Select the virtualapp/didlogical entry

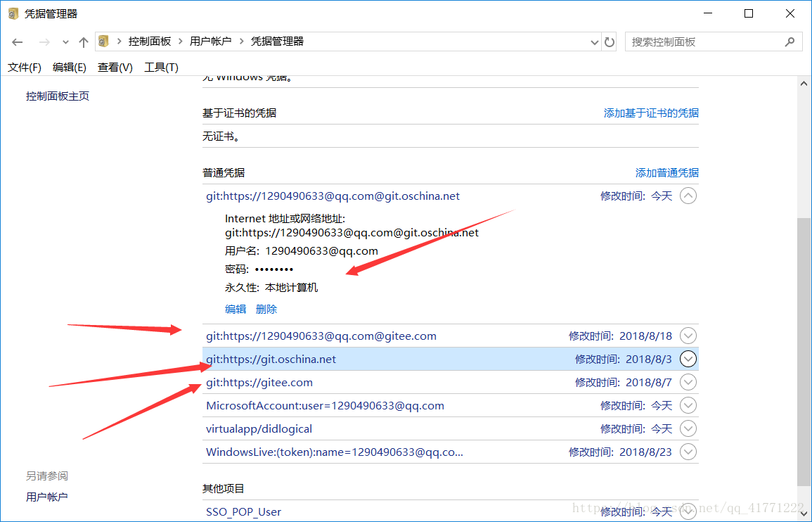[x=259, y=429]
